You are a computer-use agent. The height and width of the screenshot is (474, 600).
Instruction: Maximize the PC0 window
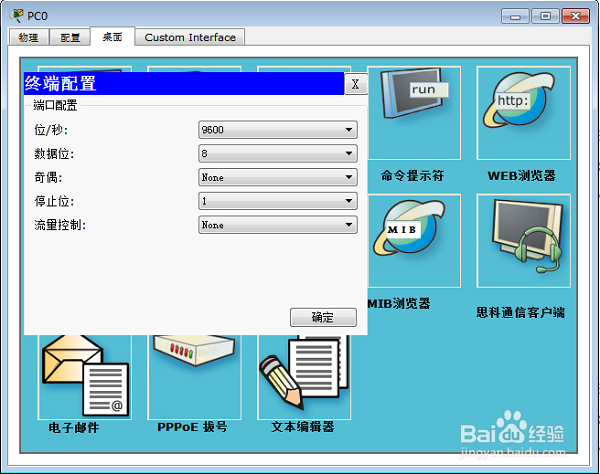coord(545,16)
